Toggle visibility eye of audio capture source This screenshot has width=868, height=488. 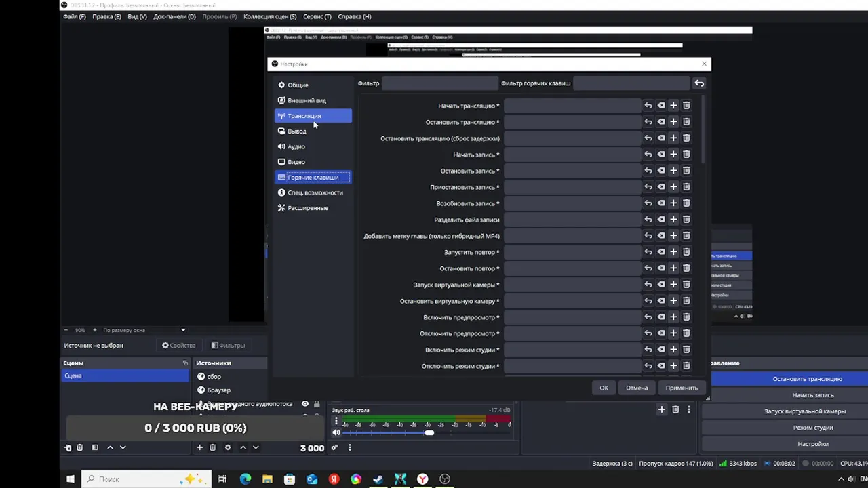pos(305,404)
